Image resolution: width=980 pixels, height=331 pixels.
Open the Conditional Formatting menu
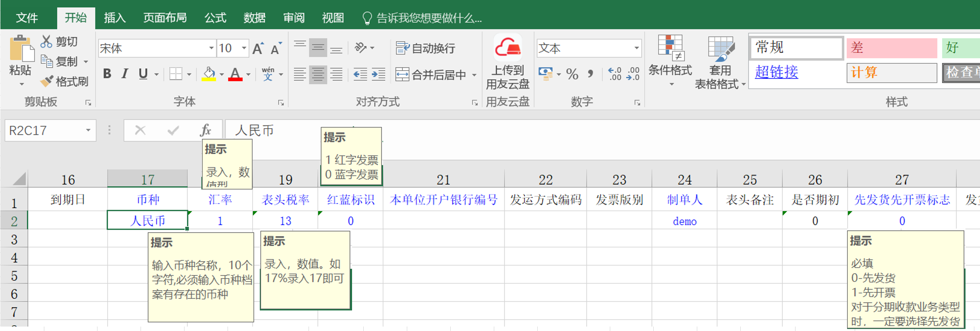pos(670,61)
